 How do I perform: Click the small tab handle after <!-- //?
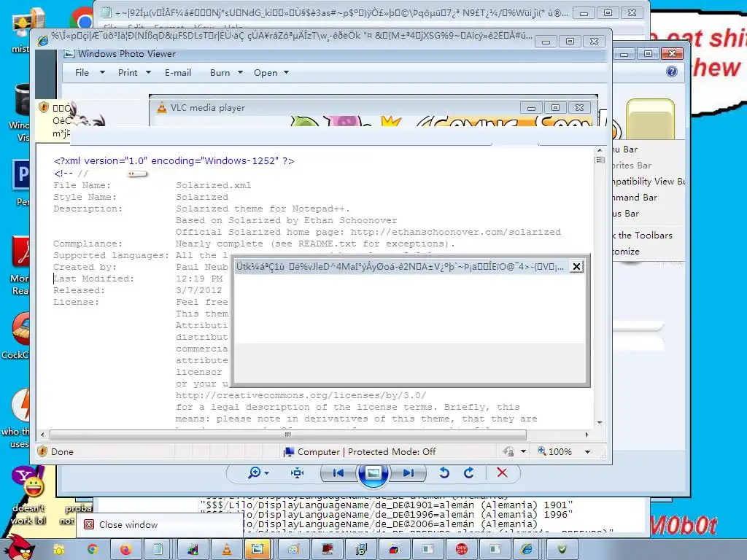[137, 174]
